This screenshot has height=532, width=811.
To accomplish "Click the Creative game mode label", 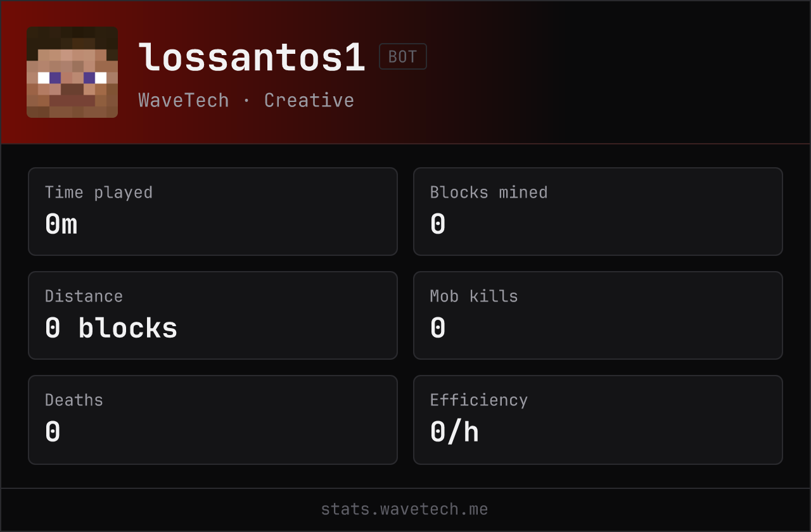I will click(x=309, y=100).
